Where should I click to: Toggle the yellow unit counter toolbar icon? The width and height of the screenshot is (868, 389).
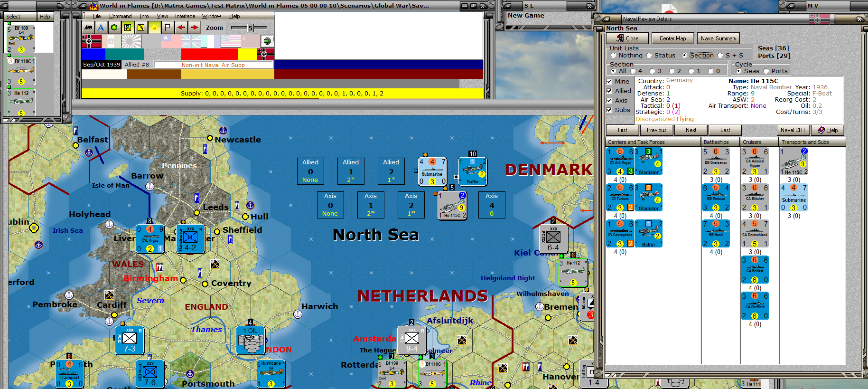click(x=128, y=28)
